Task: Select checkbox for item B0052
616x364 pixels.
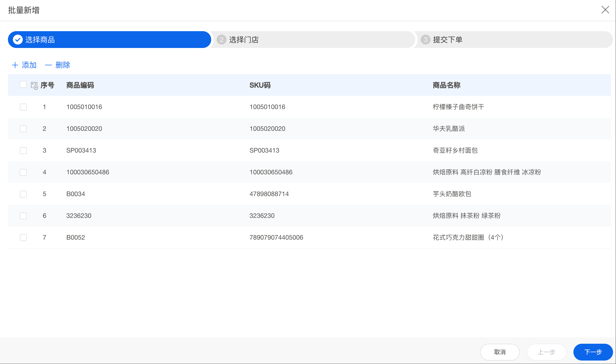Action: tap(23, 238)
